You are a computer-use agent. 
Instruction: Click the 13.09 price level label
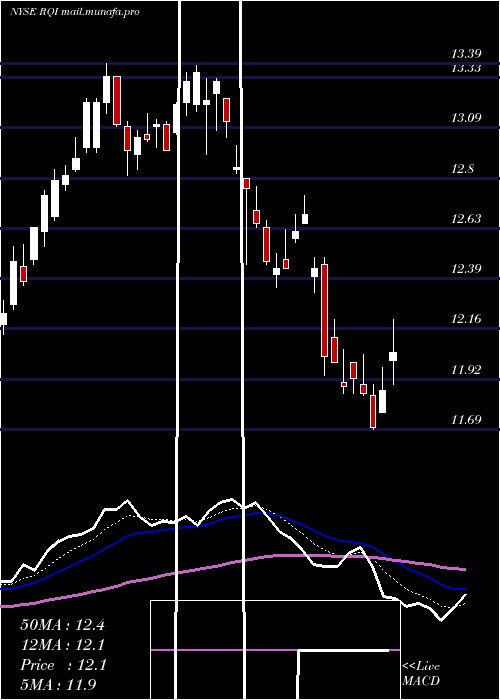tap(466, 118)
